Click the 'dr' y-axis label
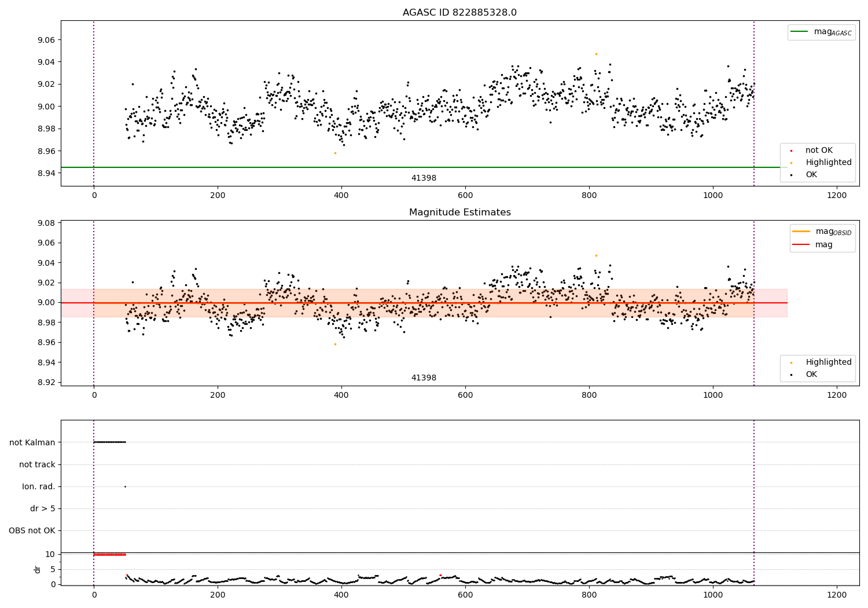This screenshot has height=608, width=868. [x=38, y=569]
